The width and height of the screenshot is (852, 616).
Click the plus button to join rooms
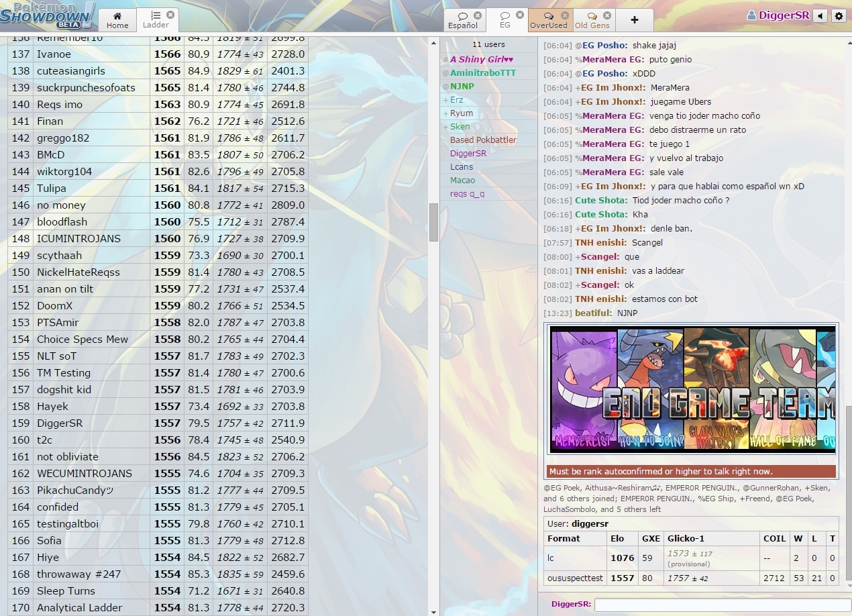[x=635, y=19]
